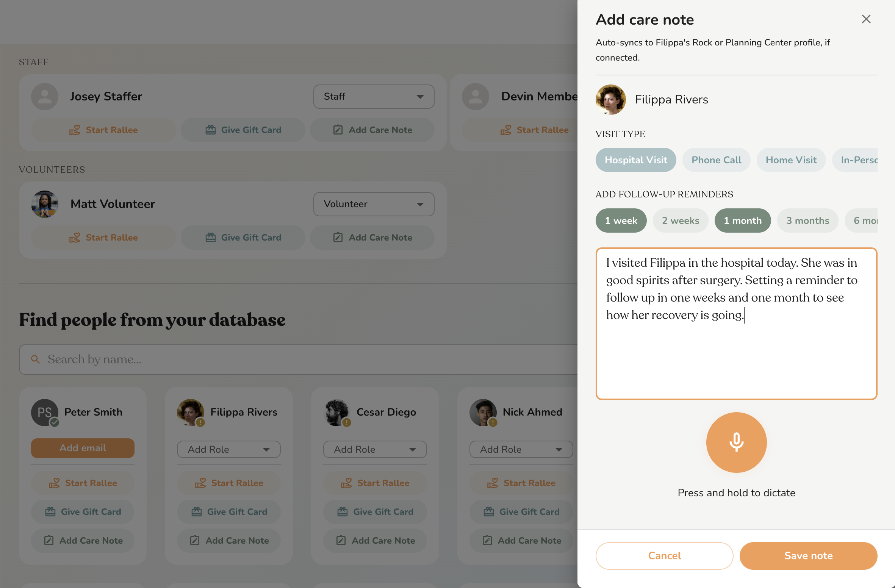Open Filippa Rivers avatar in note panel
The height and width of the screenshot is (588, 895).
(x=610, y=99)
